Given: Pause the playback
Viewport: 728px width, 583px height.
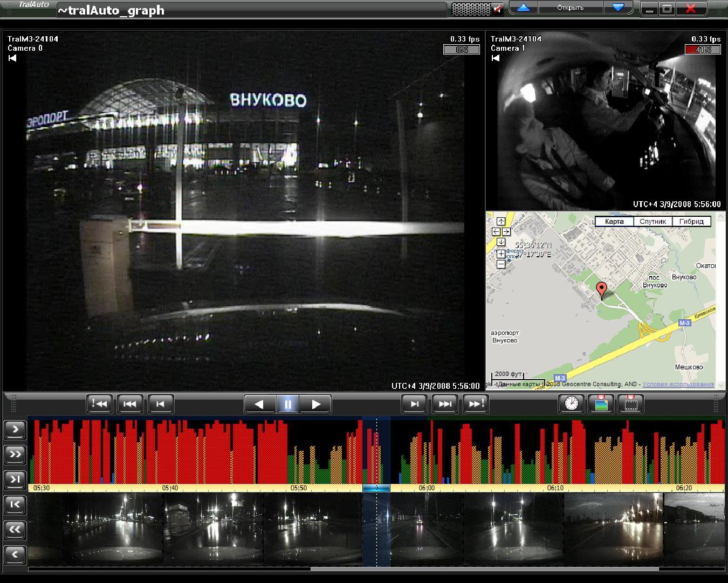Looking at the screenshot, I should (x=288, y=404).
